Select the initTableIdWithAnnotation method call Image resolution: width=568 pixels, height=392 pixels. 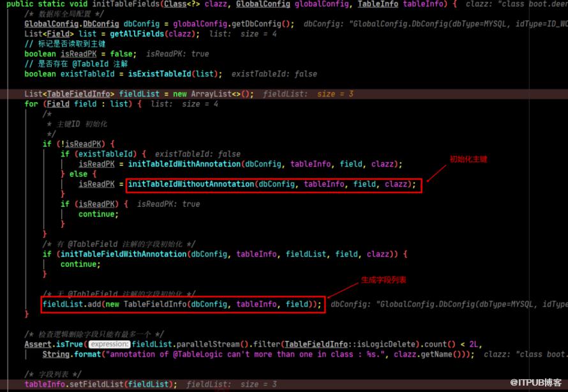184,164
